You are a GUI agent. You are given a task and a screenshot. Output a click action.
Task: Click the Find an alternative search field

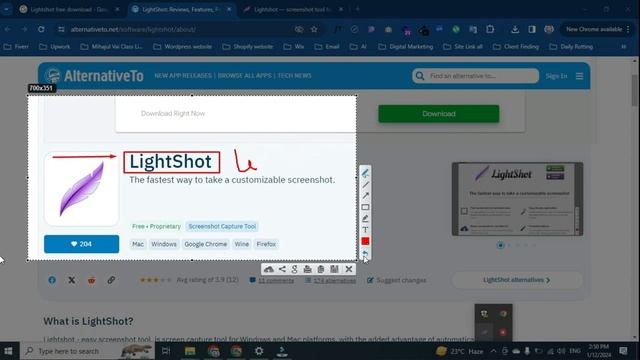[x=476, y=76]
